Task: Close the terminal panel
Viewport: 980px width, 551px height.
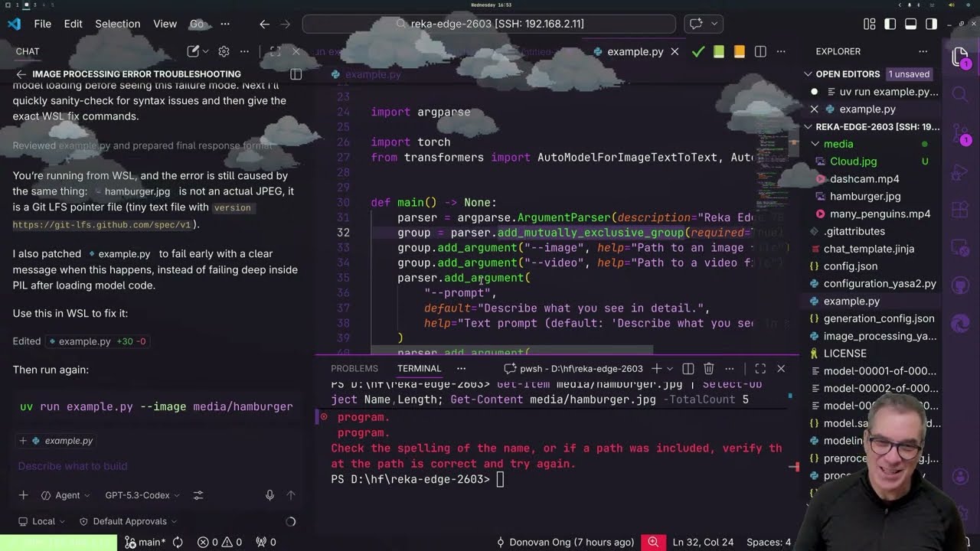Action: pyautogui.click(x=781, y=369)
